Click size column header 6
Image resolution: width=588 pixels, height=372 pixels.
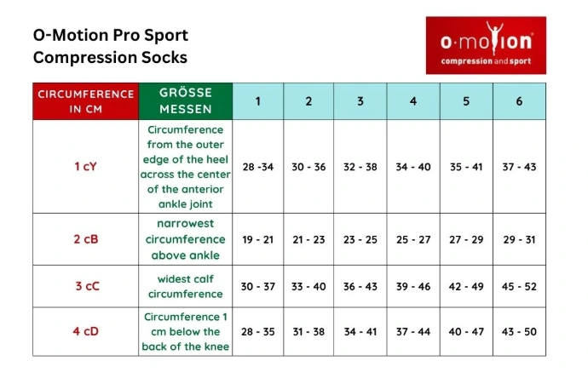(519, 101)
